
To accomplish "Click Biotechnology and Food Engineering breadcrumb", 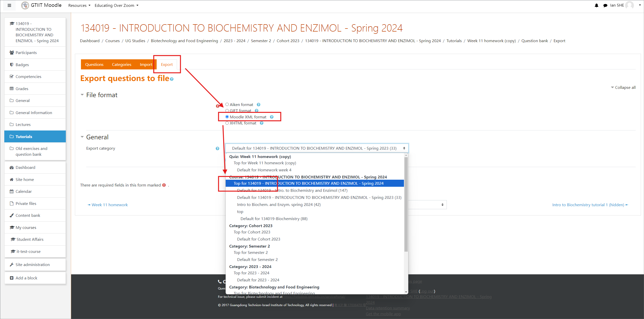I will (184, 41).
